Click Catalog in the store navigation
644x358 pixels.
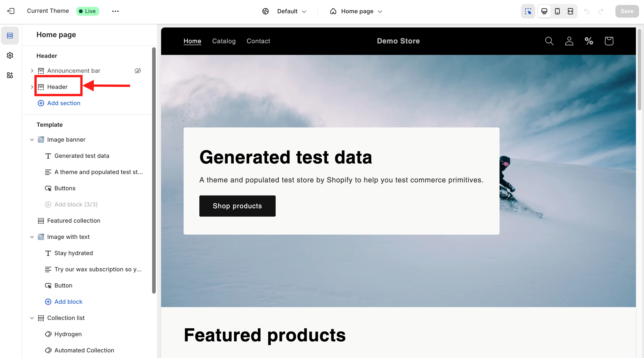224,41
